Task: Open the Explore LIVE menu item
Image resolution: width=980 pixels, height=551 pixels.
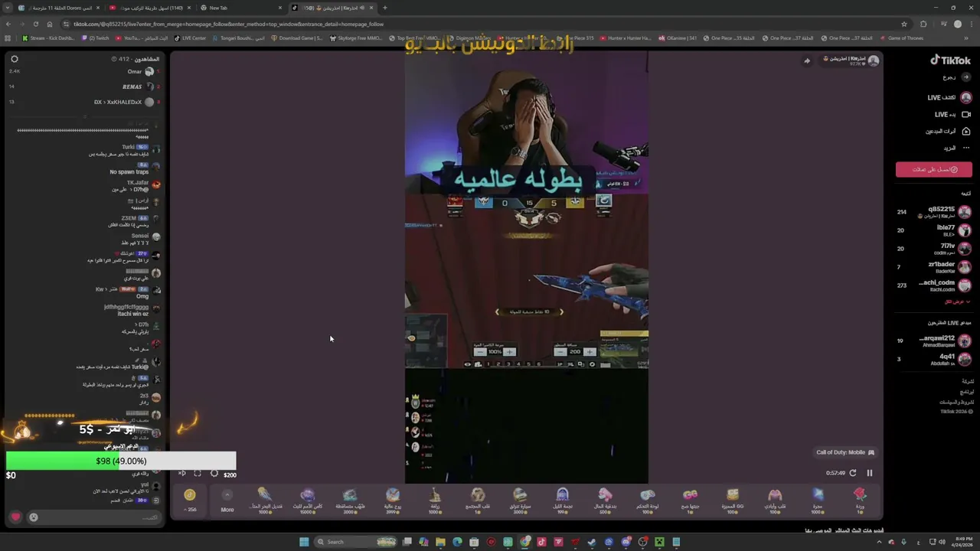Action: click(949, 98)
